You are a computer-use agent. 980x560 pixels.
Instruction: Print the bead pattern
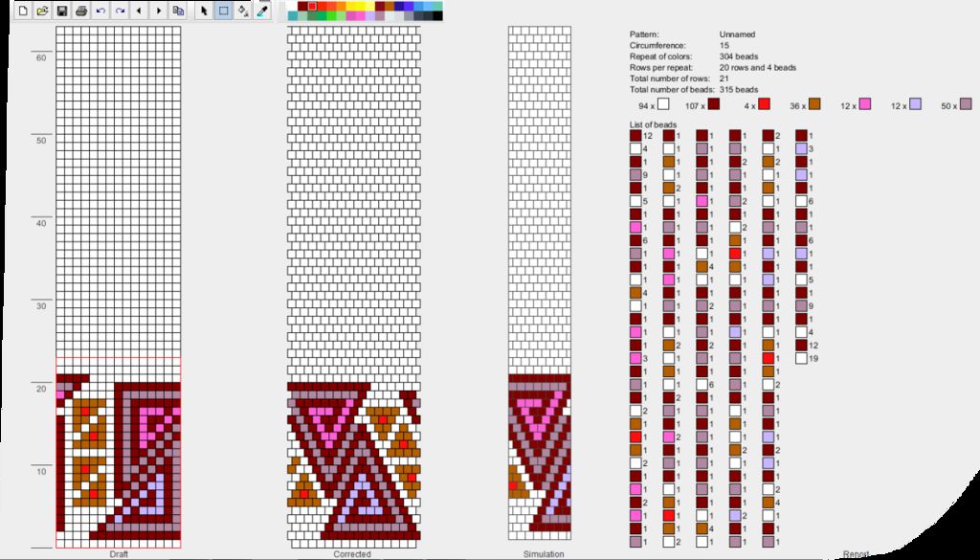81,11
